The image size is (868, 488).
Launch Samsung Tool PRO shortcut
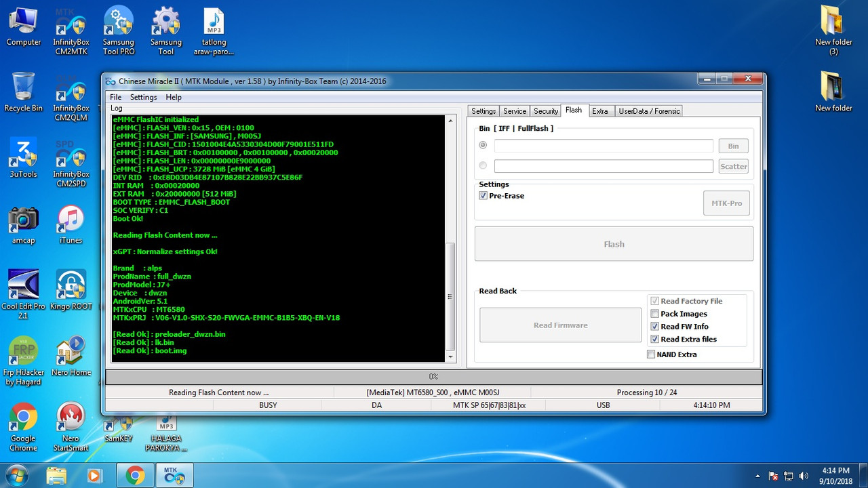pos(119,32)
